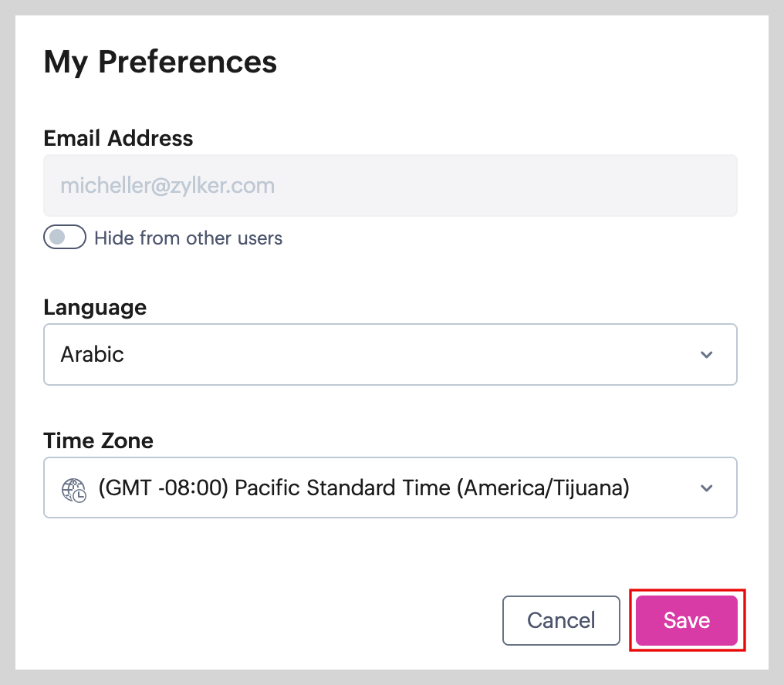Click the Time Zone field label

tap(98, 440)
